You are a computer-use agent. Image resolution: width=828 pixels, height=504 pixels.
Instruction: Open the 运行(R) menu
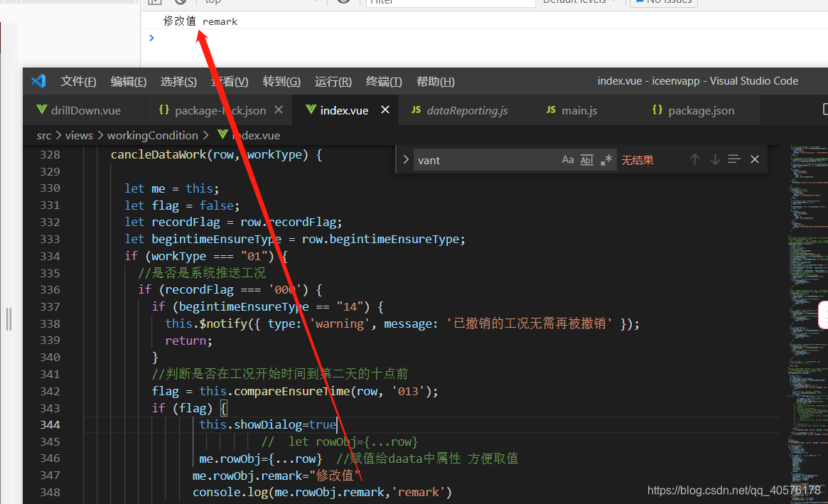333,81
